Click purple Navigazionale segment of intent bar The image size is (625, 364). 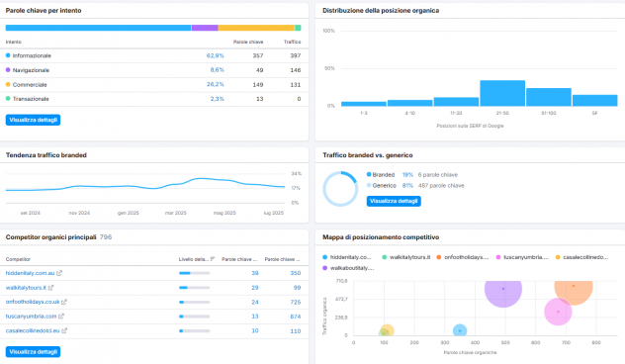click(205, 28)
